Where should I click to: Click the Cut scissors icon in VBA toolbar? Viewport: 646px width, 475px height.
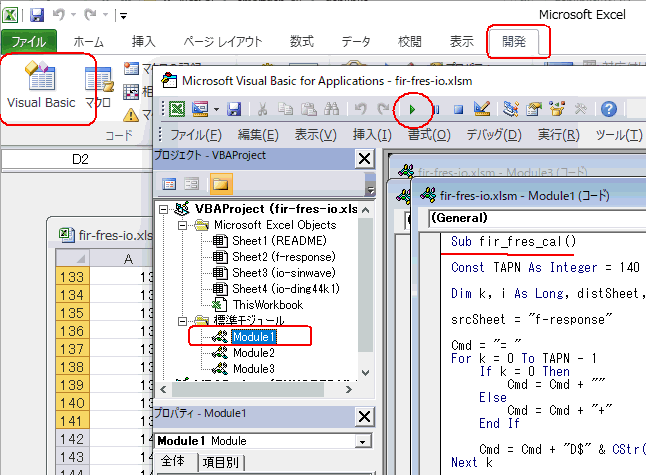[x=262, y=109]
